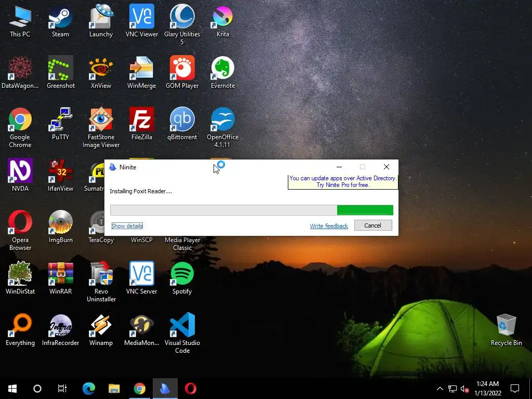Select Revo Uninstaller icon
Screen dimensions: 532x399
click(x=101, y=282)
